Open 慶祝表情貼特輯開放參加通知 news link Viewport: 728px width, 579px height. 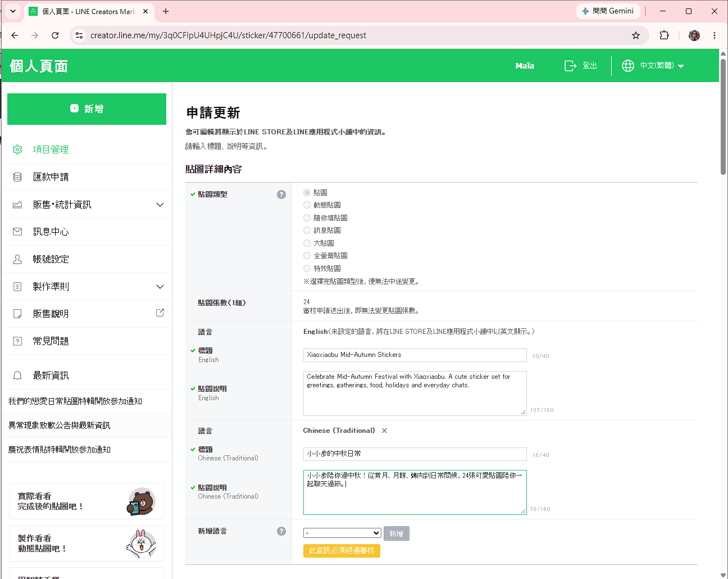pyautogui.click(x=59, y=450)
